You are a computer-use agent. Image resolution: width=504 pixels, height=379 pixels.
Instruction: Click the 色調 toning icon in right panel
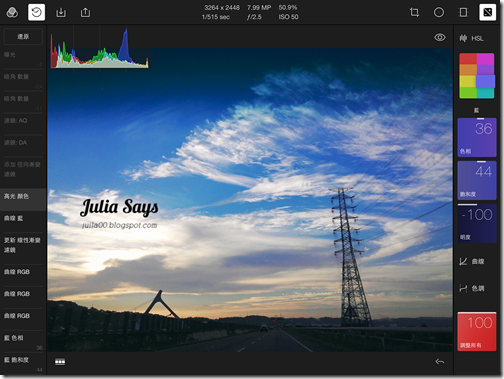463,288
